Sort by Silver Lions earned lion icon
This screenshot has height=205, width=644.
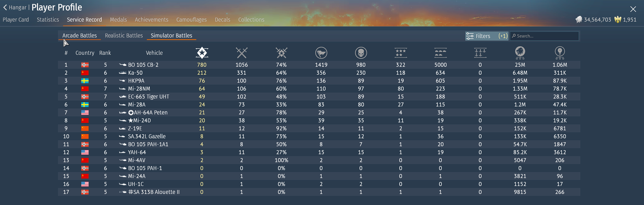point(520,53)
